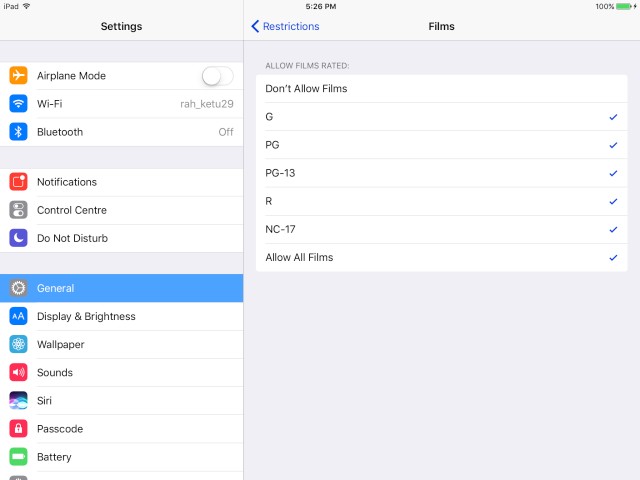Select the PG-13 film rating
Screen dimensions: 640x480
442,173
